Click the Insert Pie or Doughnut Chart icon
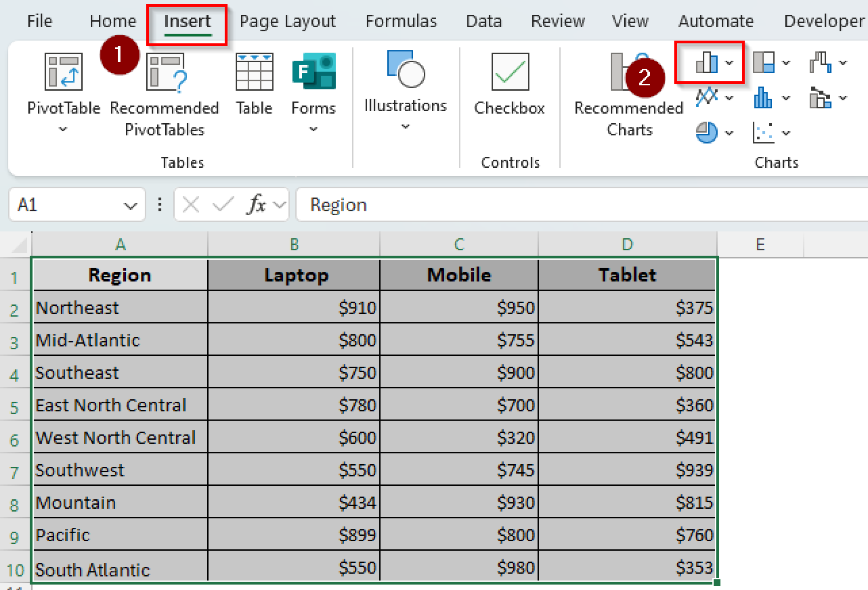 pos(707,132)
